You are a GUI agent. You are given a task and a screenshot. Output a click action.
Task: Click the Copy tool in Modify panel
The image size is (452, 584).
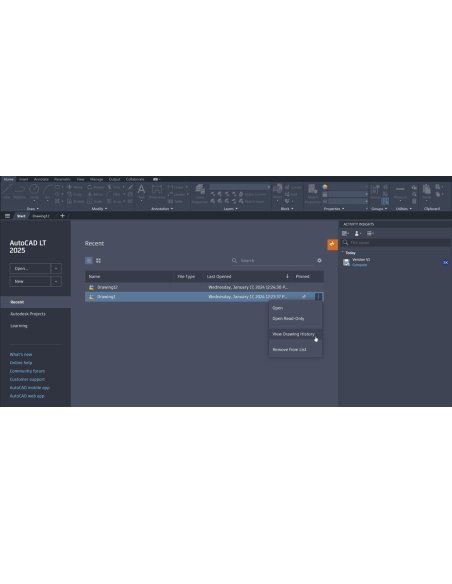click(74, 194)
